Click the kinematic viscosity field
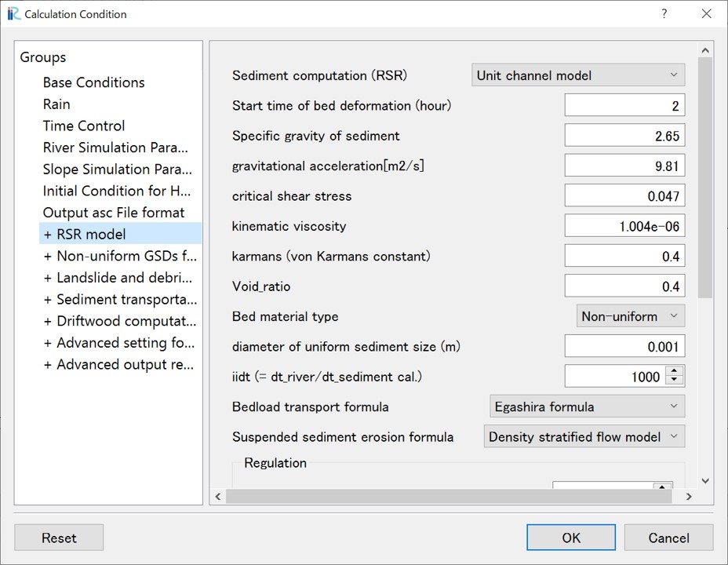 (624, 226)
